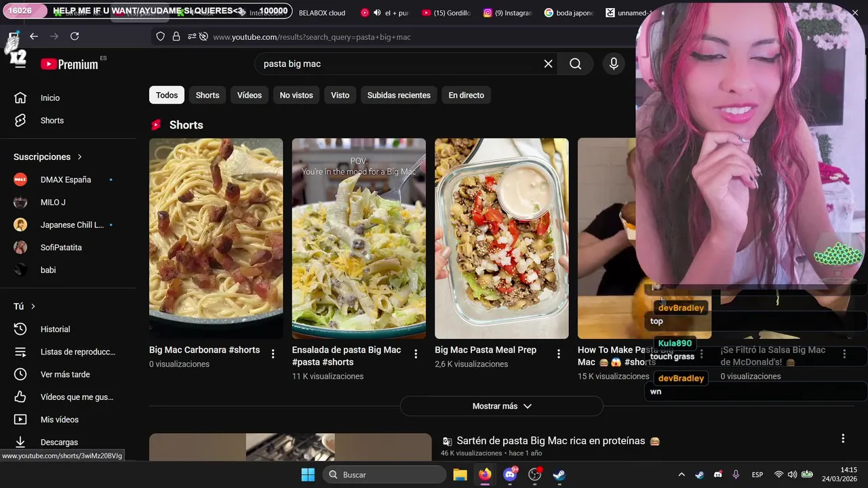Click the shield tracking protection icon
The image size is (868, 488).
(161, 37)
